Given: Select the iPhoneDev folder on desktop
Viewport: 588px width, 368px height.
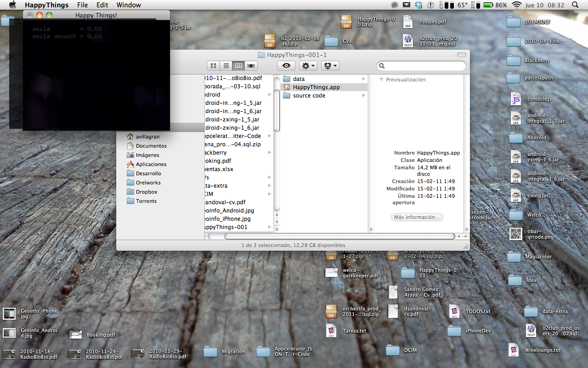Looking at the screenshot, I should coord(469,331).
